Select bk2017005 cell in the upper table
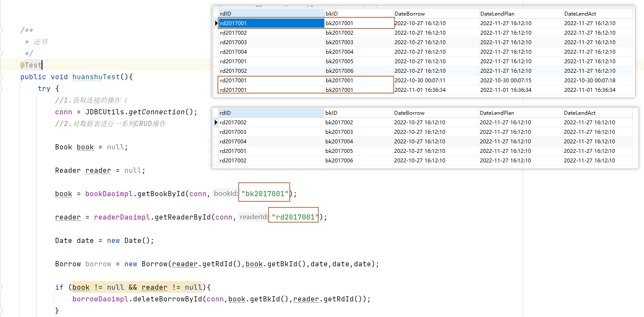 [x=359, y=61]
